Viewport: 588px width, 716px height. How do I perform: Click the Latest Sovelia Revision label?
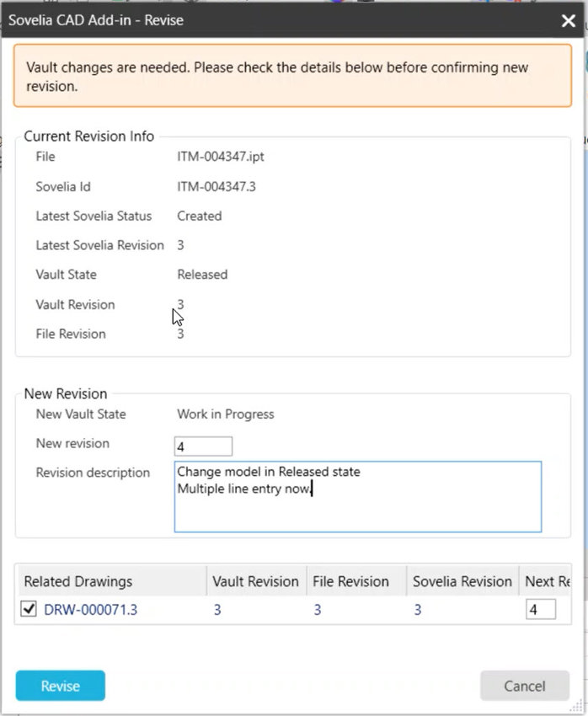[x=100, y=245]
